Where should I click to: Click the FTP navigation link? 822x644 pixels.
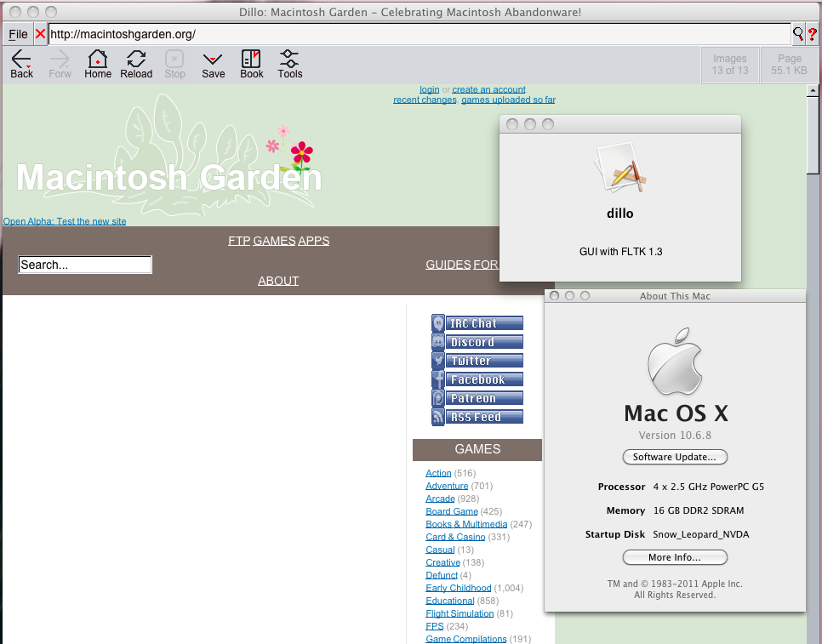pyautogui.click(x=239, y=241)
